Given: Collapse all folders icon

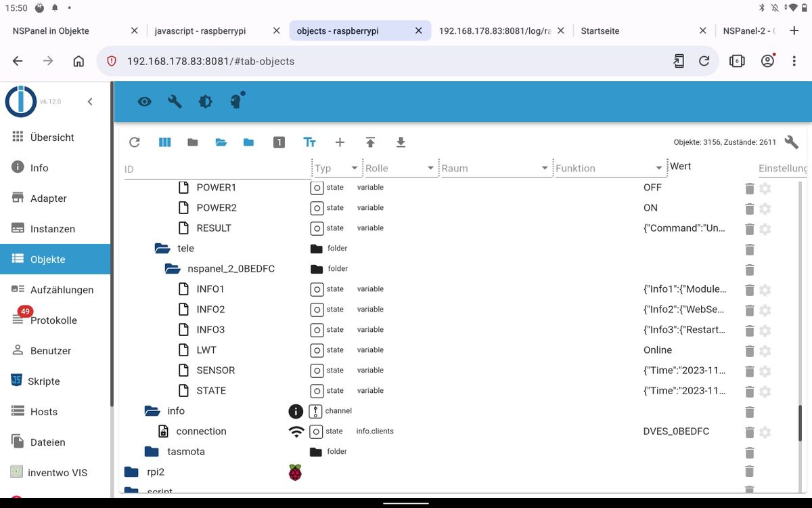Looking at the screenshot, I should click(x=193, y=142).
